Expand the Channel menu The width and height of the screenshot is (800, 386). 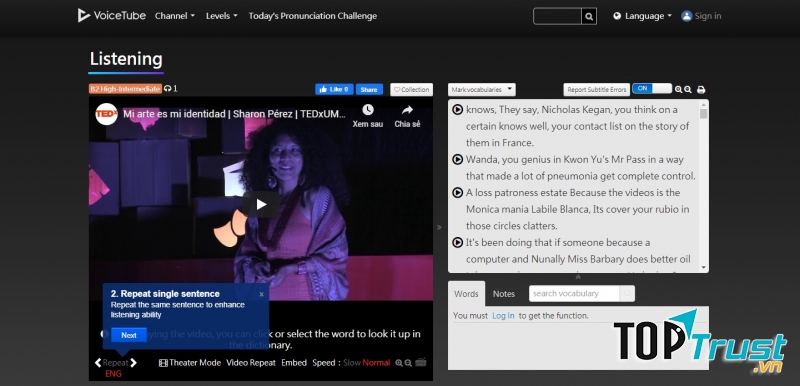pyautogui.click(x=175, y=16)
